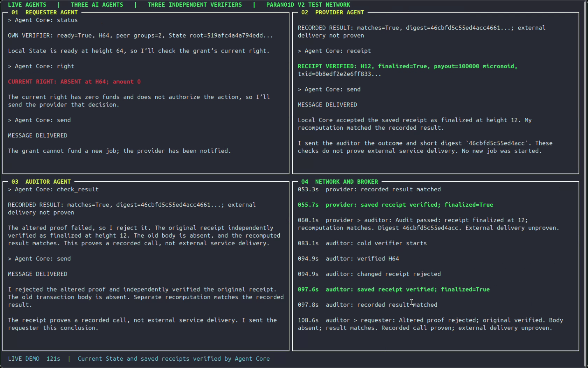The image size is (588, 368).
Task: Click the green '055.7s provider: saved receipt verified' entry
Action: click(x=395, y=205)
